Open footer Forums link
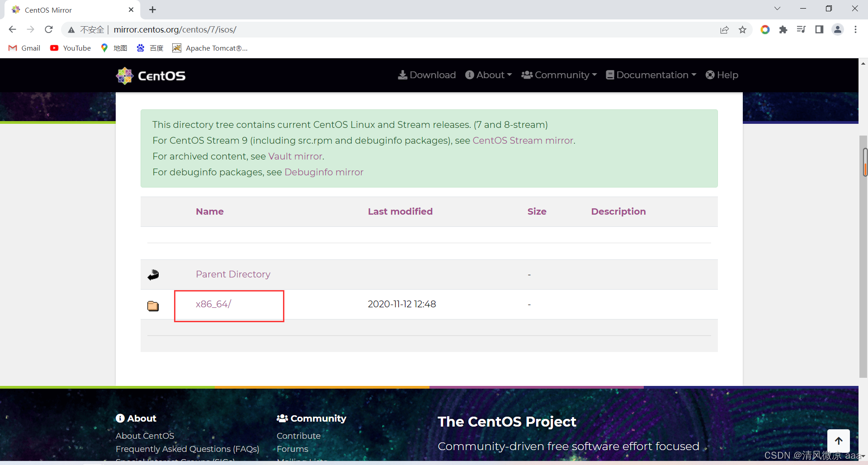 tap(292, 449)
